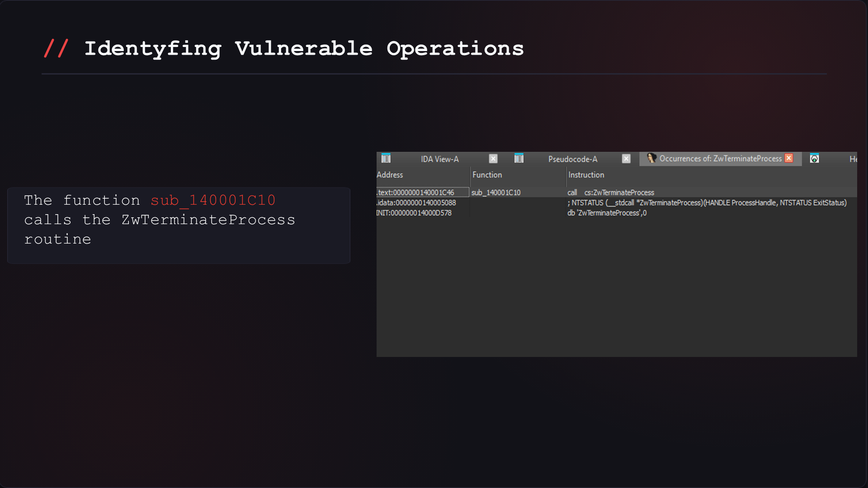Sort by the Function column header
868x488 pixels.
coord(487,175)
